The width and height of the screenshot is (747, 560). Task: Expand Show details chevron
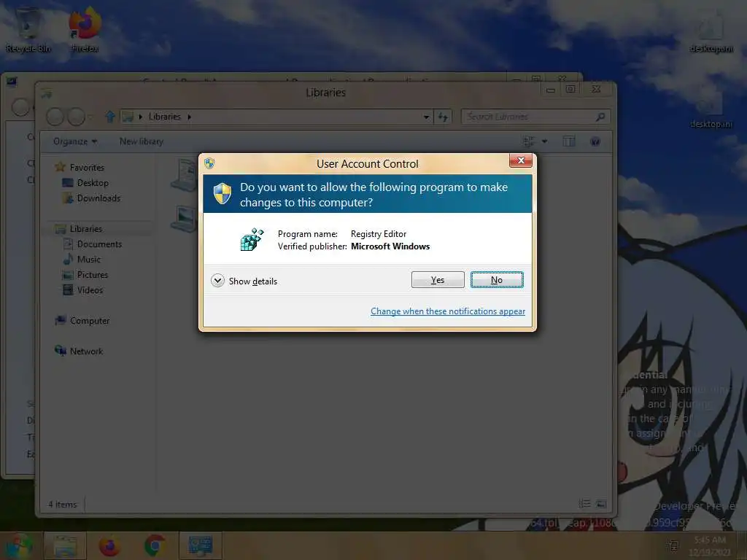pos(217,281)
